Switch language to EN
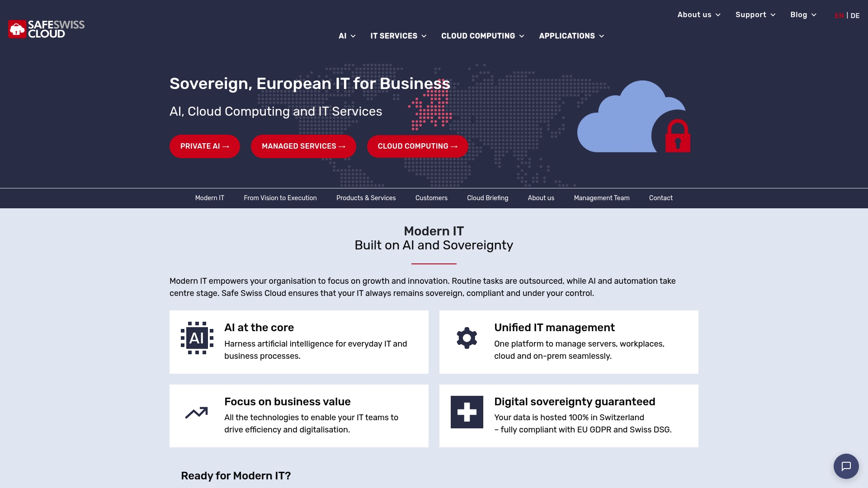Screen dimensions: 868x488 839,16
